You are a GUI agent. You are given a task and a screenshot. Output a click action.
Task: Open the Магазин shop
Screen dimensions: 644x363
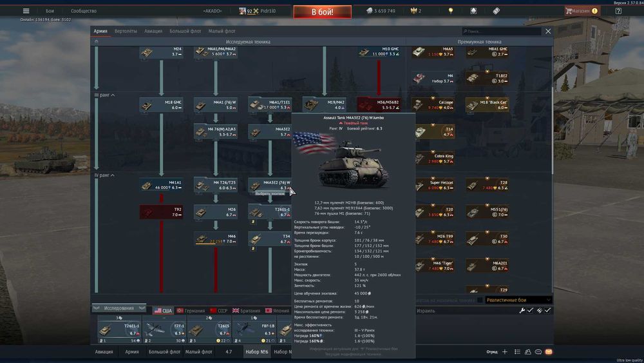(x=582, y=11)
